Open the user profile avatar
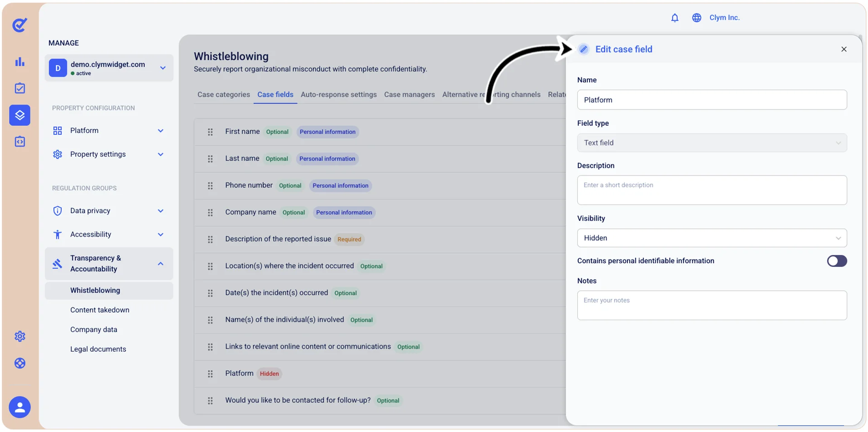Screen dimensions: 868x432 coord(20,407)
